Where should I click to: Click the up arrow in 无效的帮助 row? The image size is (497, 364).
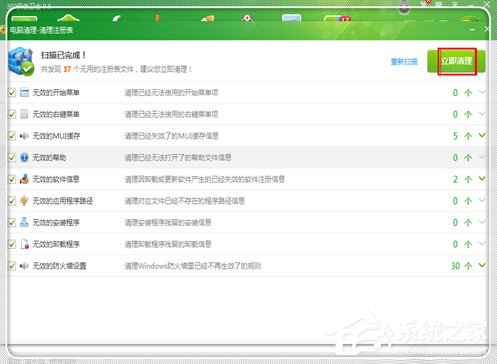tap(468, 158)
